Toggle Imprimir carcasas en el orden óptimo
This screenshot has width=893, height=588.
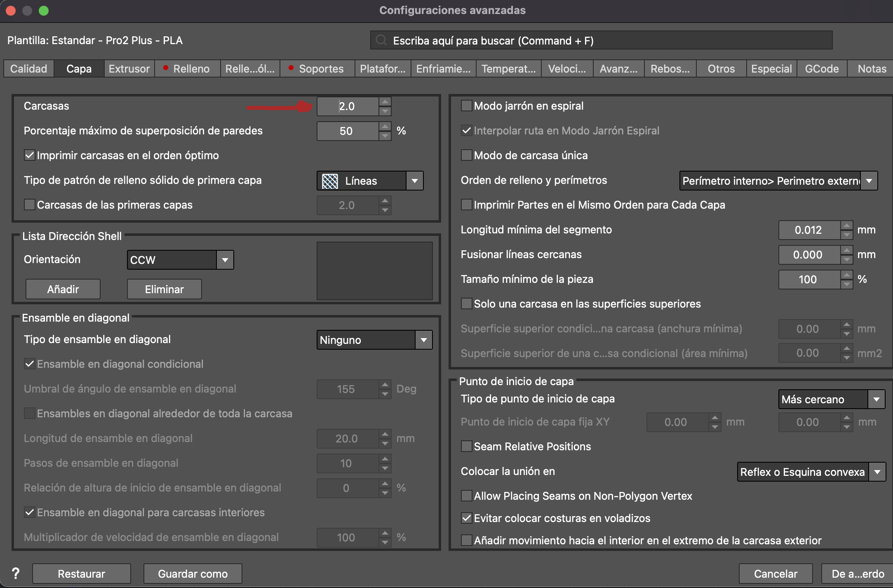click(x=30, y=155)
